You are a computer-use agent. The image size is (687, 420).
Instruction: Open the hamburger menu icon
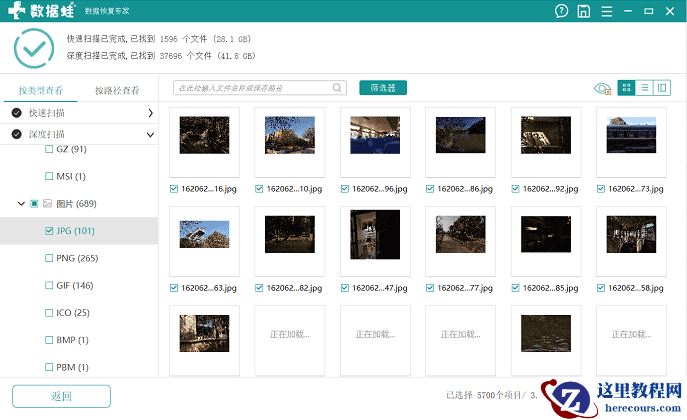click(607, 11)
